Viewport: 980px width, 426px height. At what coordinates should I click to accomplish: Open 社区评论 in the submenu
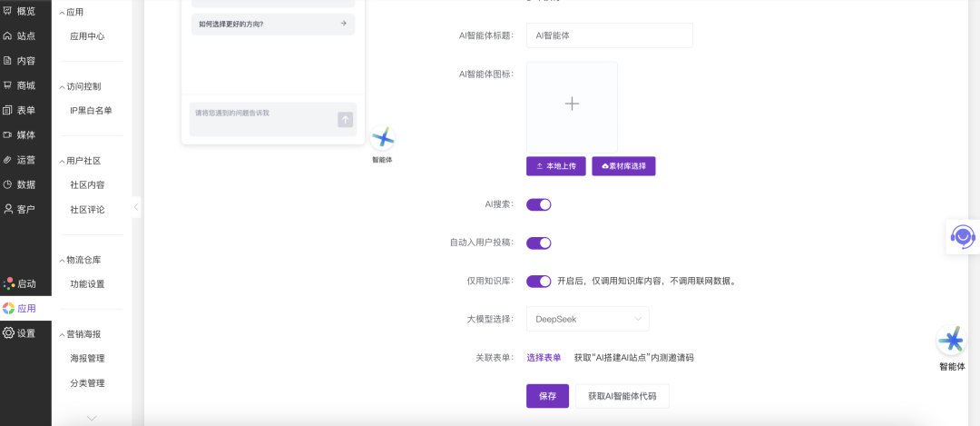(x=87, y=210)
